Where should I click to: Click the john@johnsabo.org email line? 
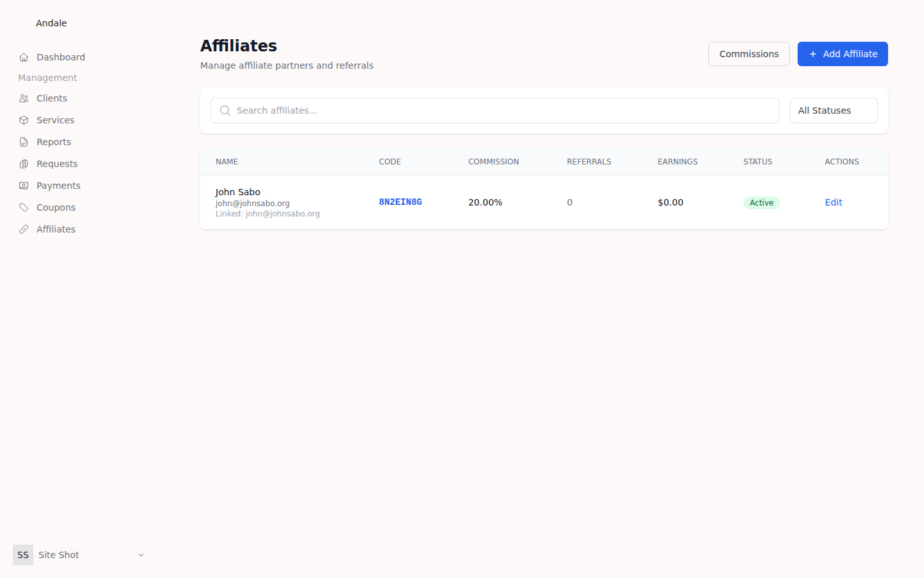pos(252,204)
